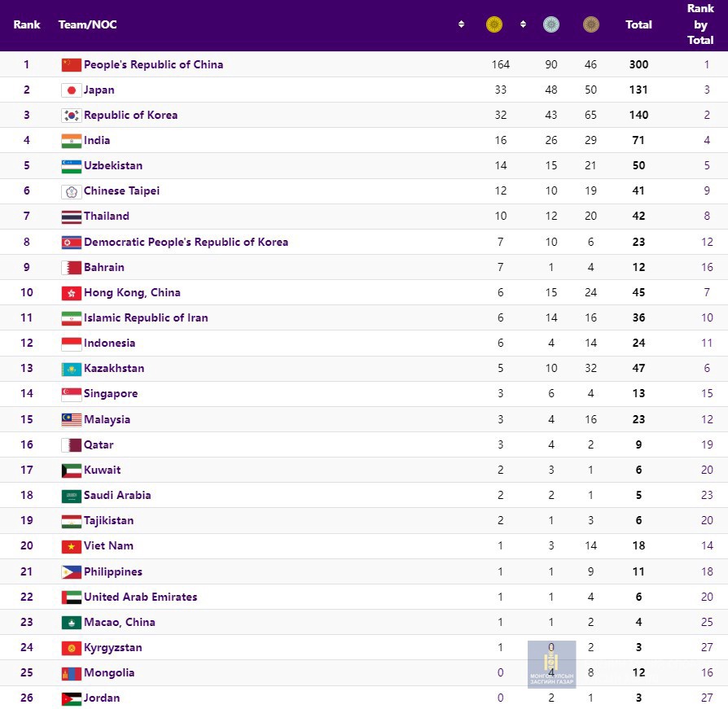
Task: Toggle sort arrows left of silver medal
Action: (523, 24)
